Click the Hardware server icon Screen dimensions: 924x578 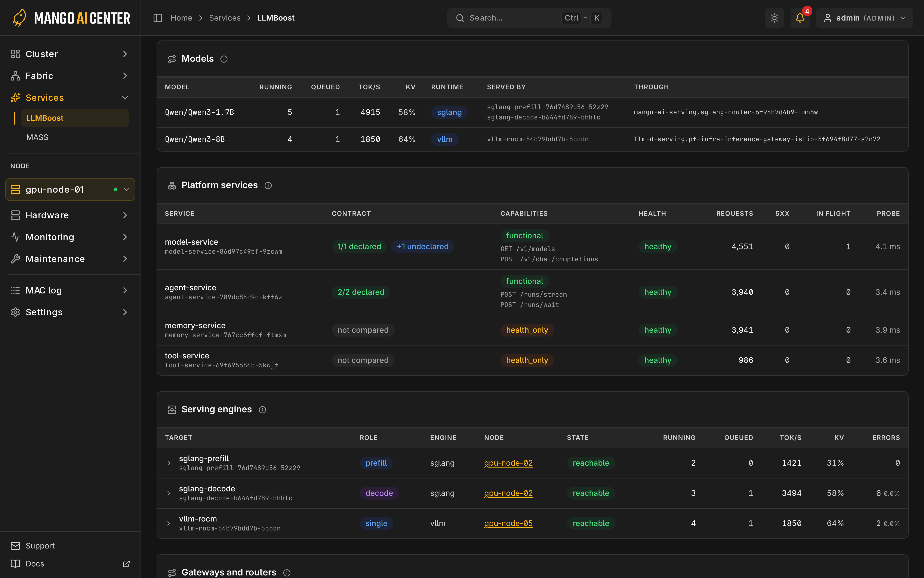click(x=15, y=215)
